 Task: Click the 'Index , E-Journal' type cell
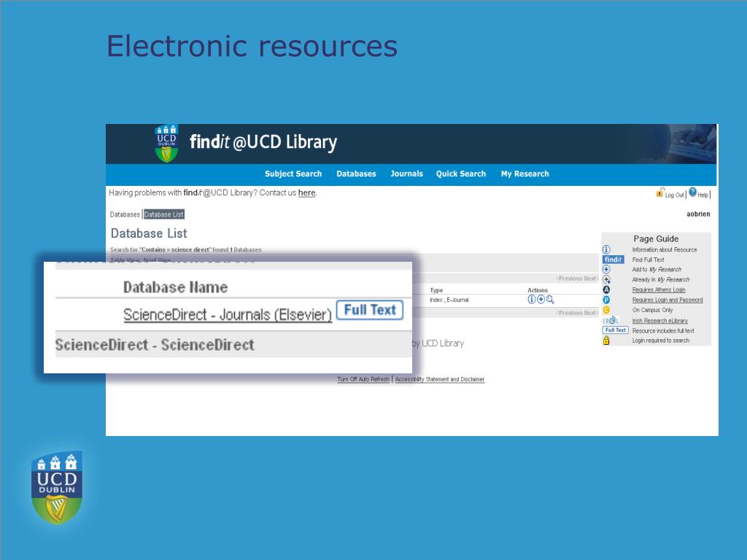449,300
